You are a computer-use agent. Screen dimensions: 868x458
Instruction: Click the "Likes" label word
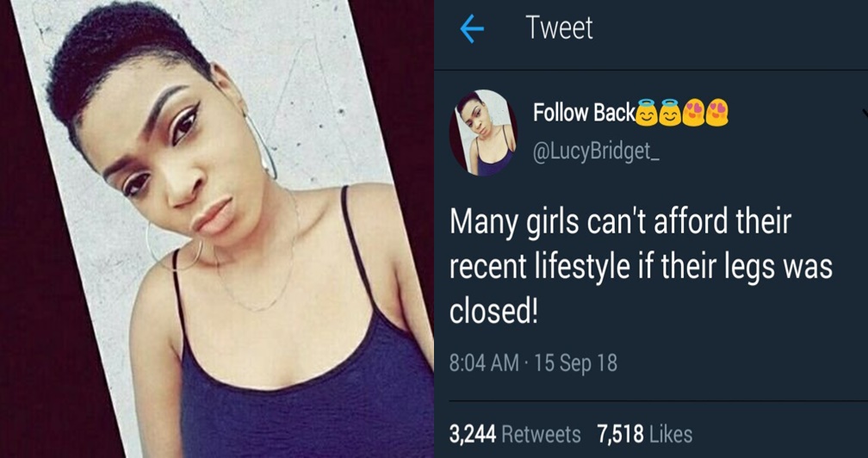(x=670, y=434)
